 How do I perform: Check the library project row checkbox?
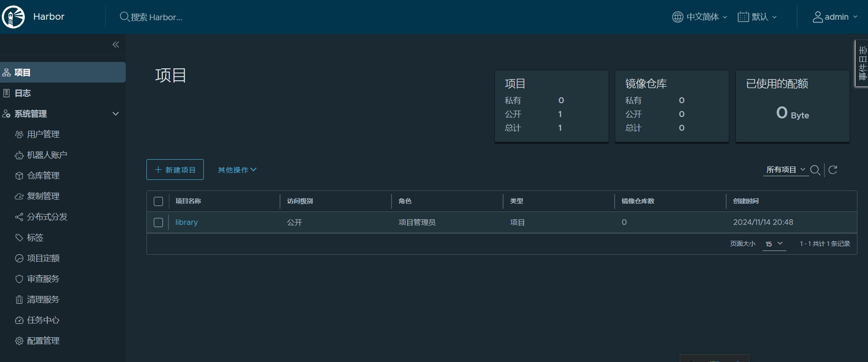pos(158,223)
